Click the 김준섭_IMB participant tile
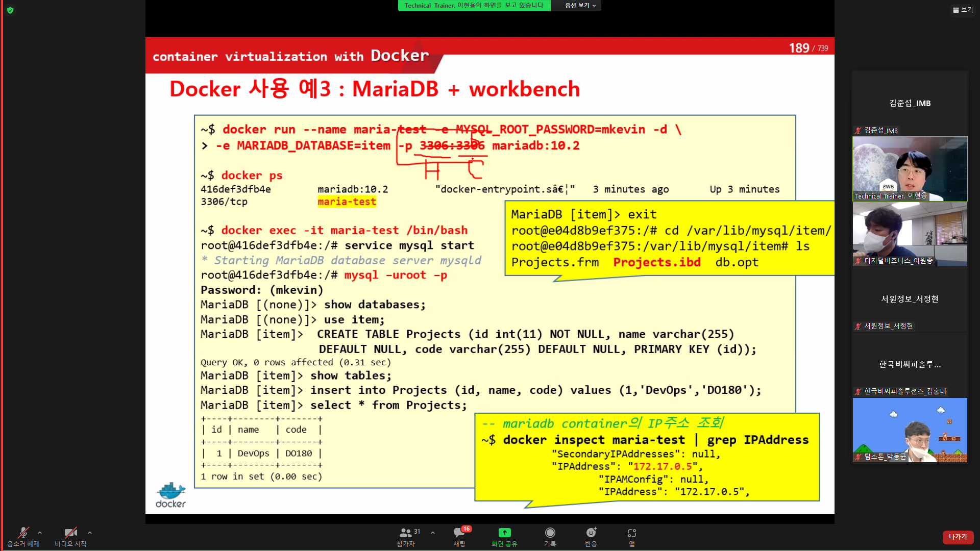This screenshot has width=980, height=551. [910, 103]
